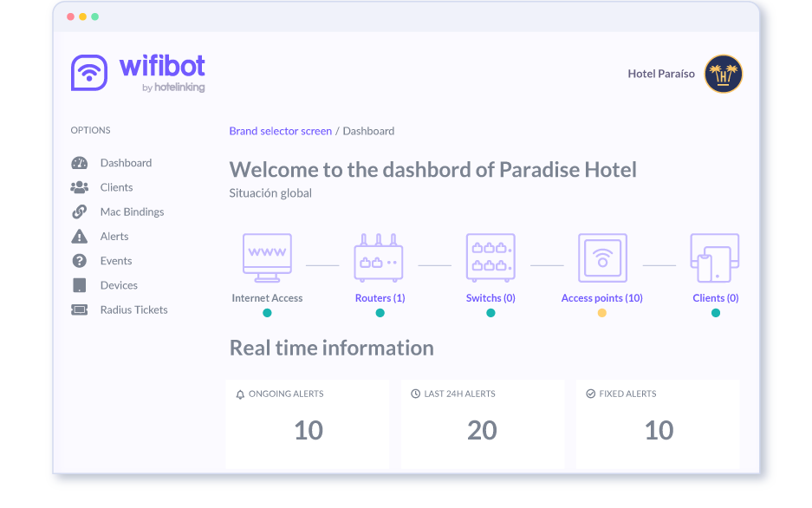The width and height of the screenshot is (812, 508).
Task: Click the Clients people icon
Action: pos(79,187)
